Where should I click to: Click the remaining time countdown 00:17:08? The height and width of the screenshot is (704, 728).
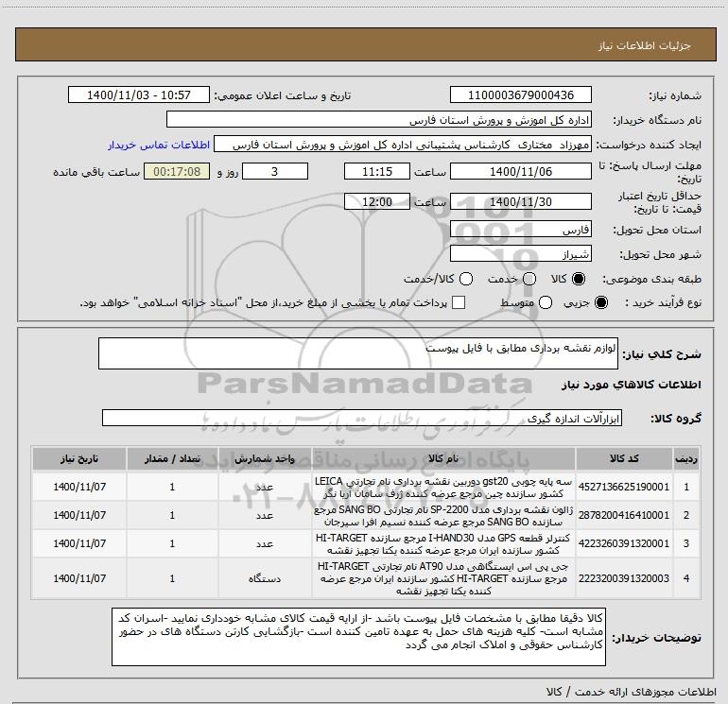(x=177, y=171)
